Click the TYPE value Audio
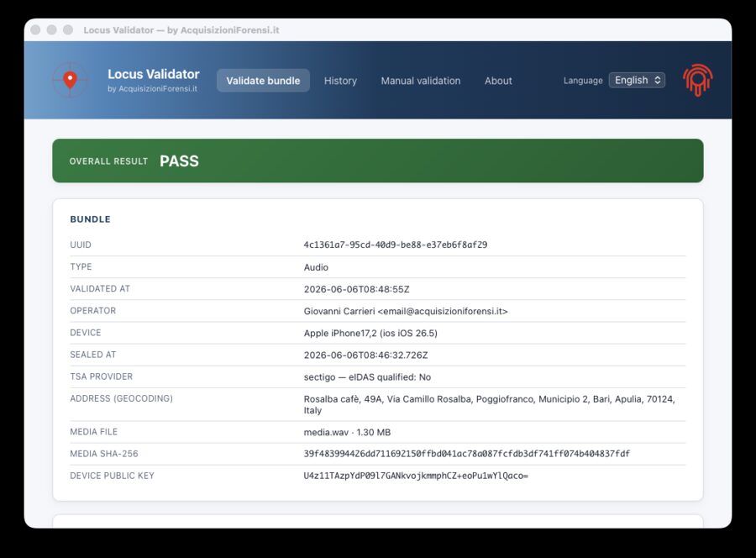756x558 pixels. point(316,267)
